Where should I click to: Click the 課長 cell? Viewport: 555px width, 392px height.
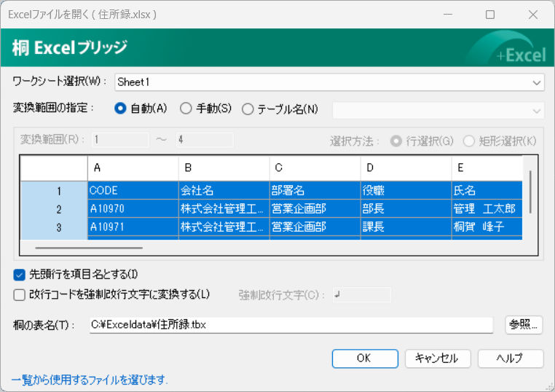coord(406,227)
